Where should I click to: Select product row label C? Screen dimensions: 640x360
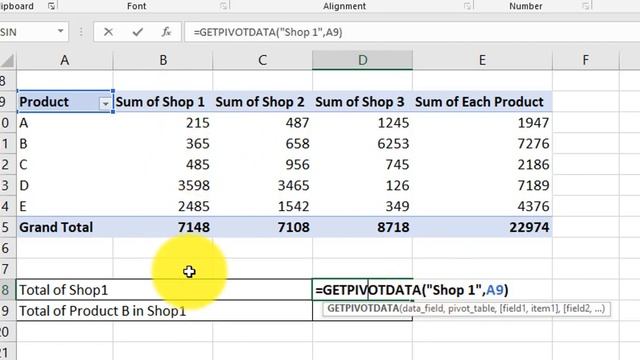coord(64,164)
